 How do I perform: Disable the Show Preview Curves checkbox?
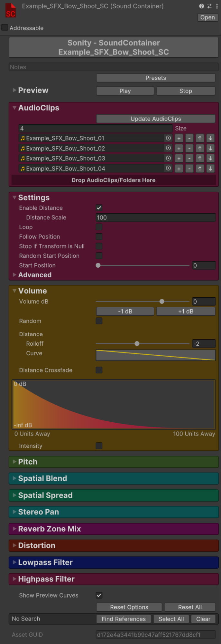99,595
